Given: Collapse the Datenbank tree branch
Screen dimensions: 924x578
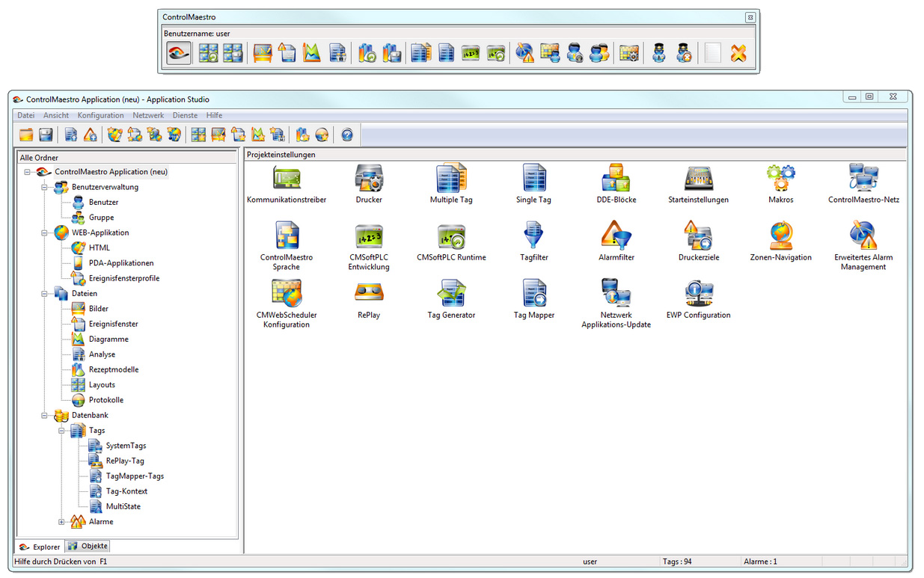Looking at the screenshot, I should point(44,416).
